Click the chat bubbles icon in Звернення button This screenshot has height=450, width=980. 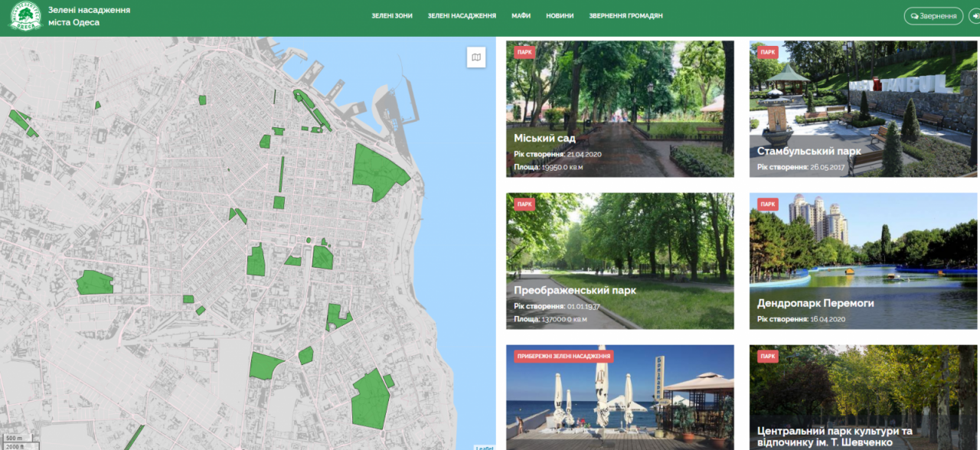[x=914, y=16]
